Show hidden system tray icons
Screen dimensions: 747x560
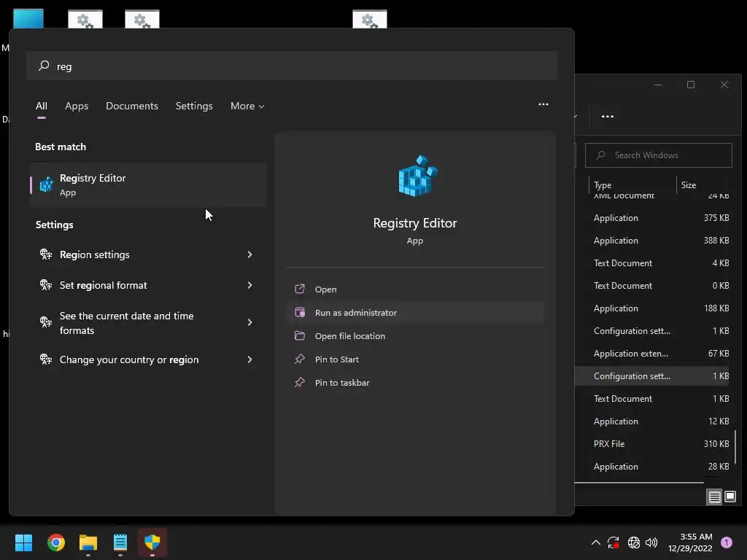point(595,542)
